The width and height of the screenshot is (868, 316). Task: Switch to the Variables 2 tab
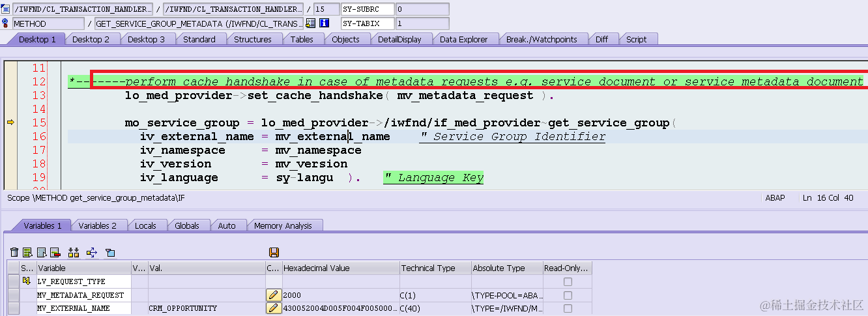point(97,225)
